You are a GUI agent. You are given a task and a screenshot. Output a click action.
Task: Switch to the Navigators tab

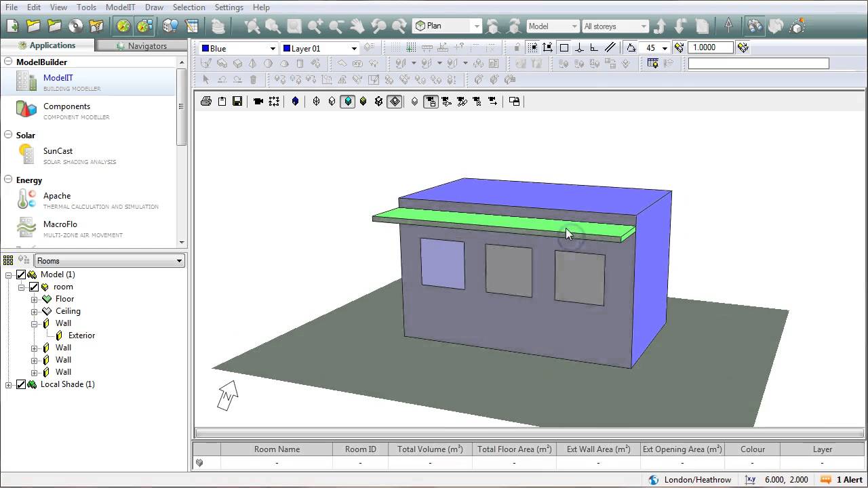[141, 45]
